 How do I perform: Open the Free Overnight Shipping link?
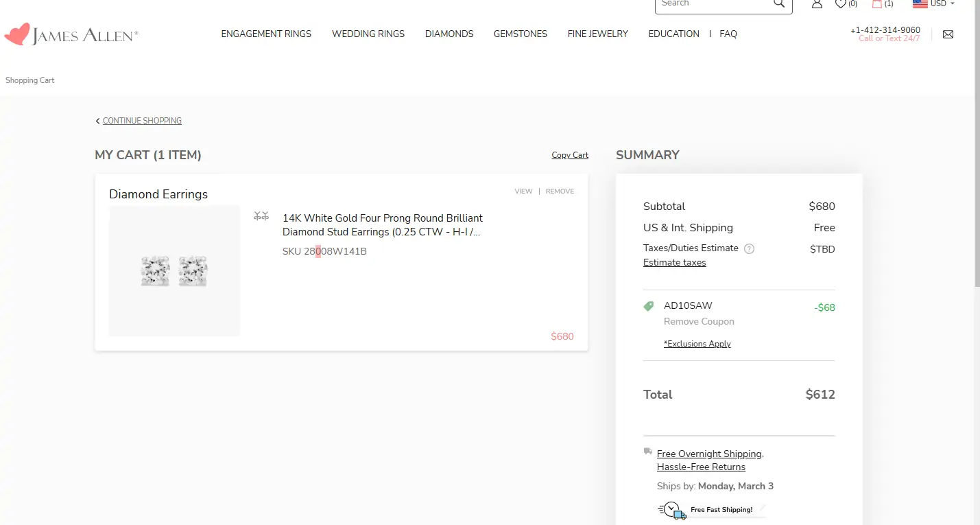pyautogui.click(x=709, y=454)
